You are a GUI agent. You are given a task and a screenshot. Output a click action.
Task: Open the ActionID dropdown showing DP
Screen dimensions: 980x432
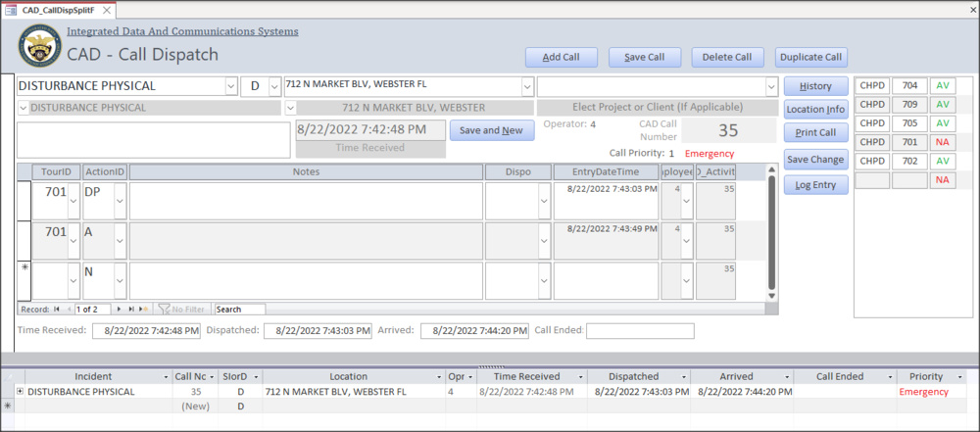120,202
